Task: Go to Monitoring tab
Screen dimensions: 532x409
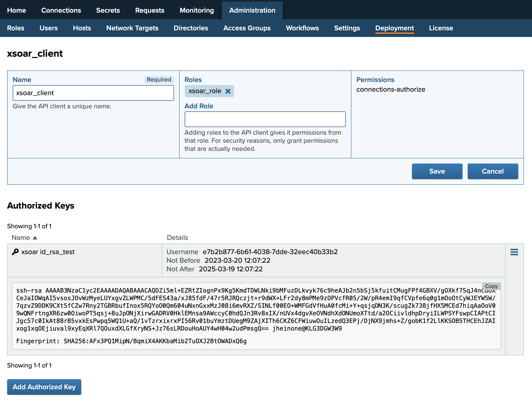Action: pos(197,10)
